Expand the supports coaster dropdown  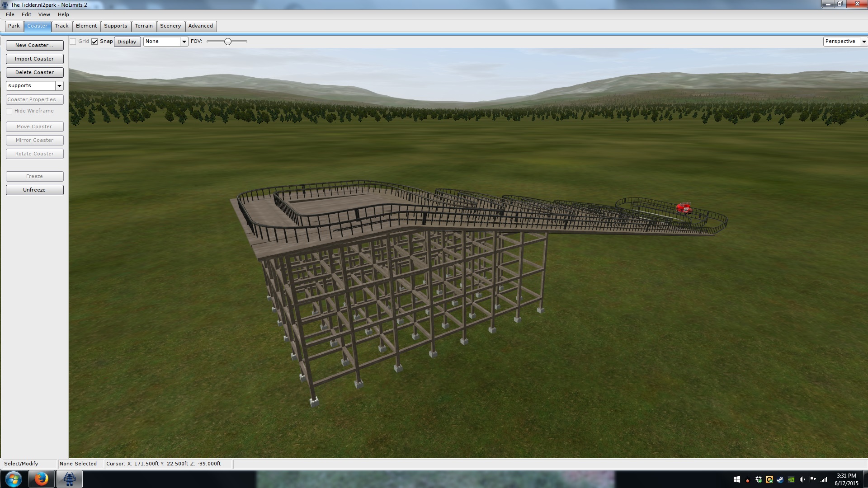(x=59, y=86)
